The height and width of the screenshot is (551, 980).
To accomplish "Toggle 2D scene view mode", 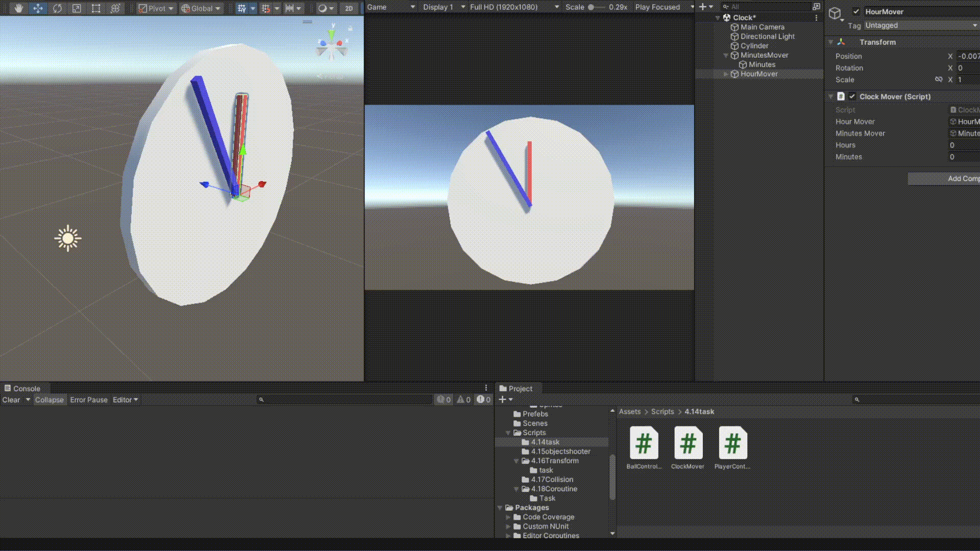I will pos(349,8).
